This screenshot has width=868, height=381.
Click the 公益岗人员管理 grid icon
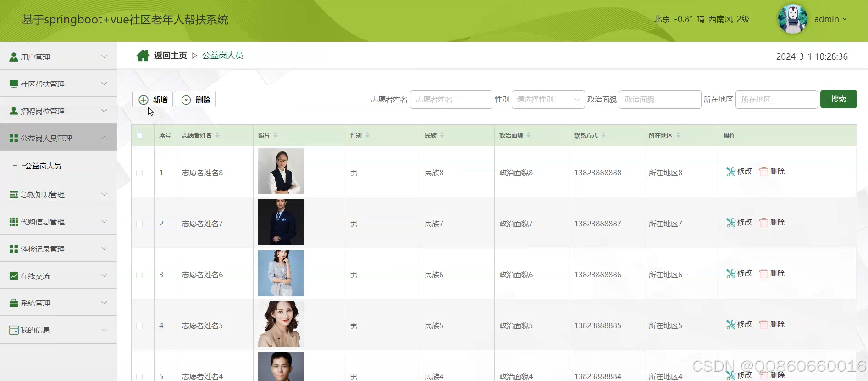14,138
